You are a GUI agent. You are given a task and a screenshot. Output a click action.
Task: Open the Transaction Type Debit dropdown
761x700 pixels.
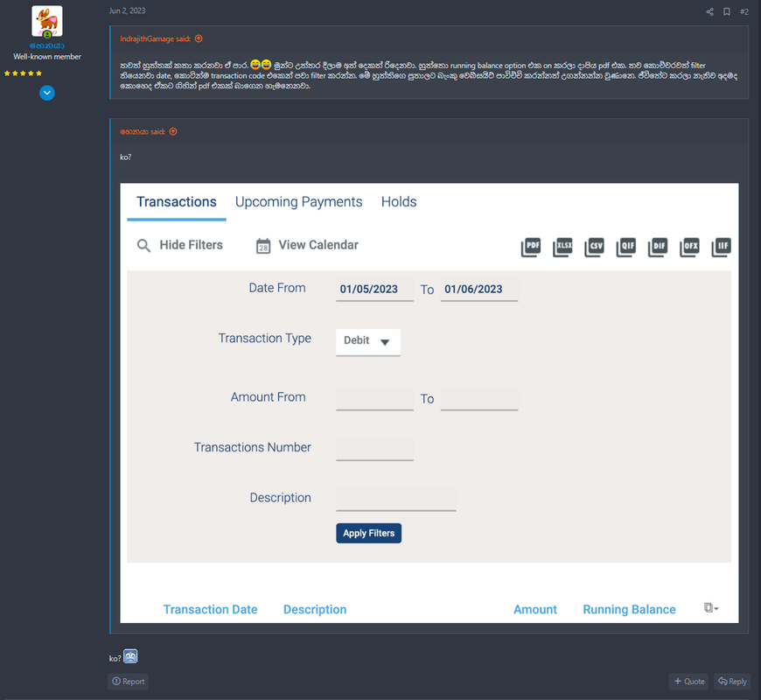point(368,342)
